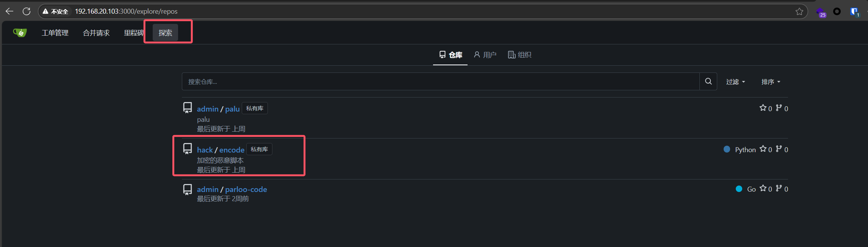Bookmark this page with star icon
Screen dimensions: 868x247
coord(799,11)
